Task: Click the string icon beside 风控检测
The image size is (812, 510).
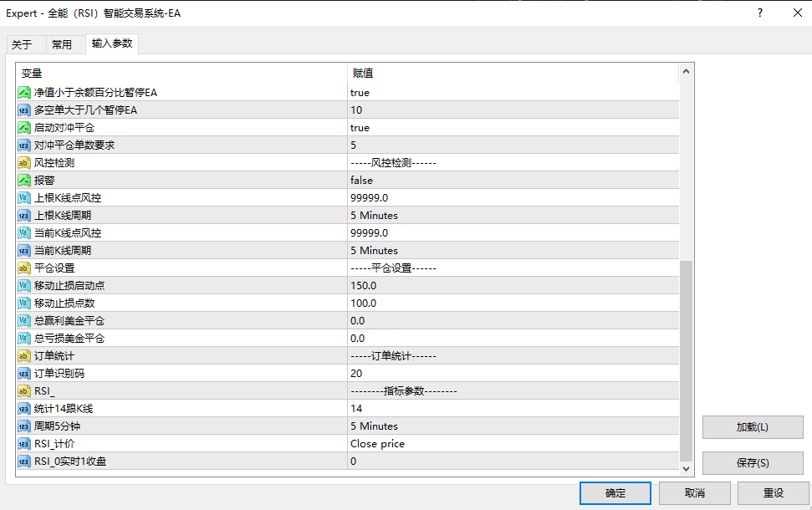Action: click(24, 163)
